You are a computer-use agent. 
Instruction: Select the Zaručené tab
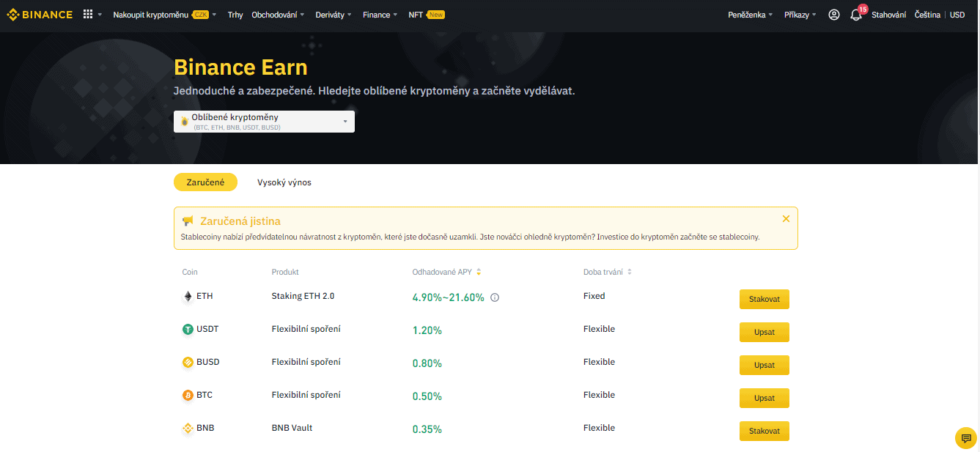coord(205,182)
